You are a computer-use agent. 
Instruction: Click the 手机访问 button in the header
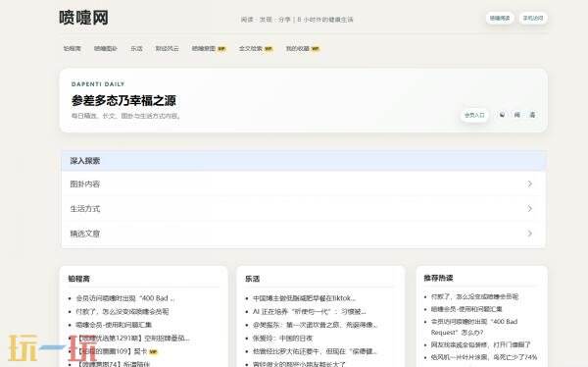[x=533, y=18]
